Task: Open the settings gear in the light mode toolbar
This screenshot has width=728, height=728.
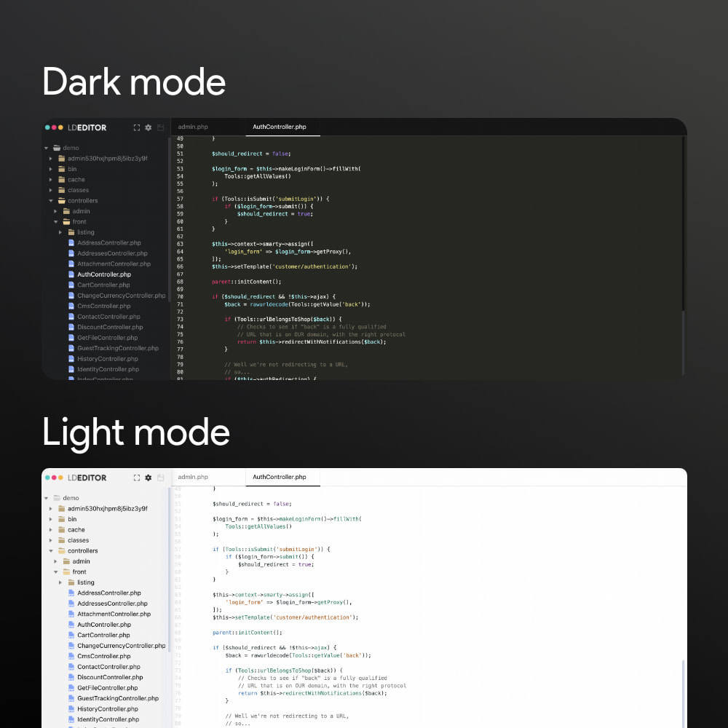Action: click(x=149, y=478)
